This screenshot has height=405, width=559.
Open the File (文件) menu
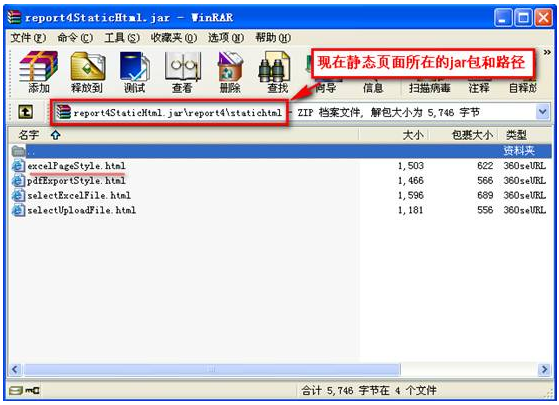point(28,37)
